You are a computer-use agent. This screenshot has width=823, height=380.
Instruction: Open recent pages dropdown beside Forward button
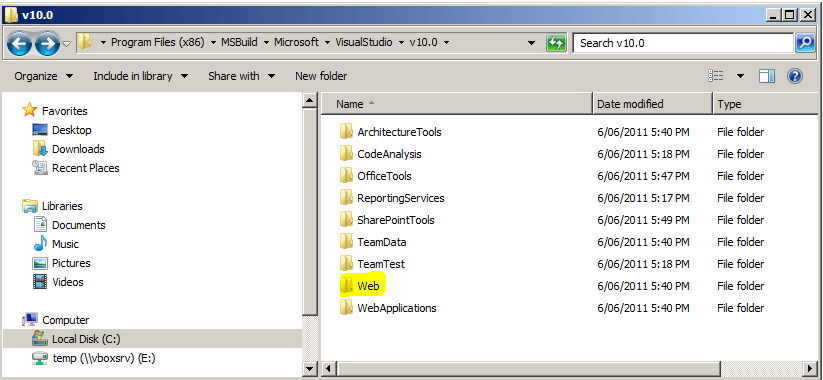coord(67,44)
